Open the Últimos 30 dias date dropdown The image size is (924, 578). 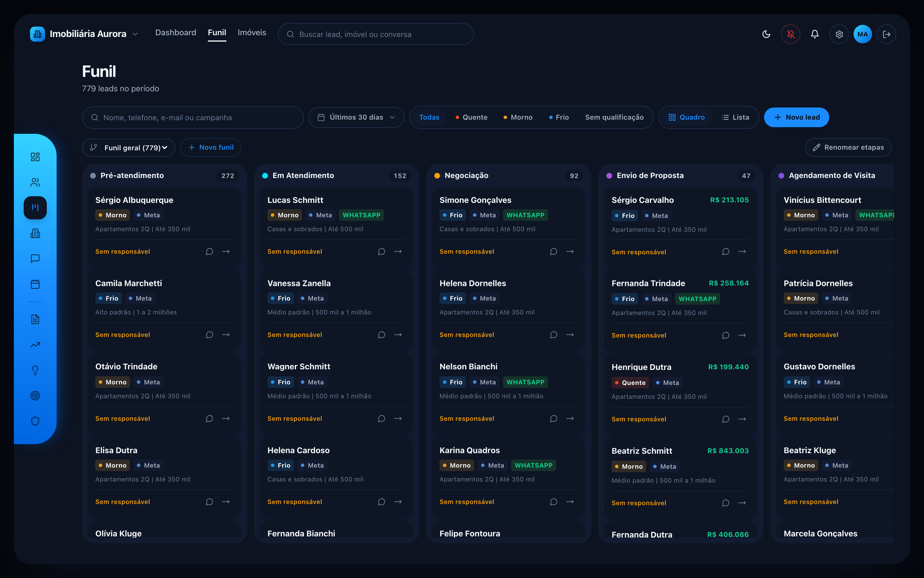tap(356, 117)
